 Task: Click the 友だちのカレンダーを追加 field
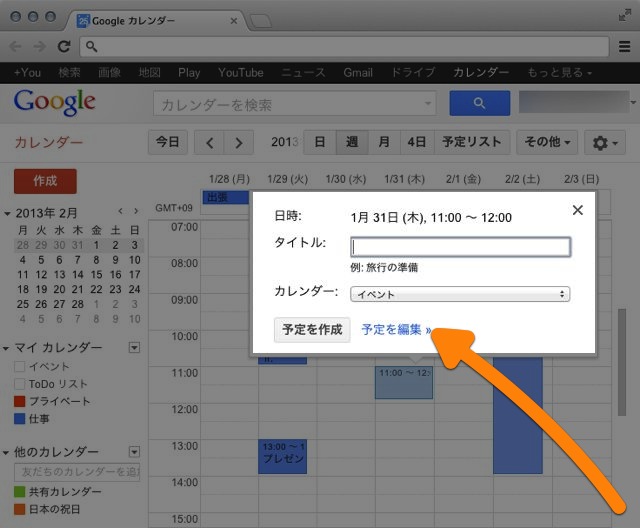[77, 472]
